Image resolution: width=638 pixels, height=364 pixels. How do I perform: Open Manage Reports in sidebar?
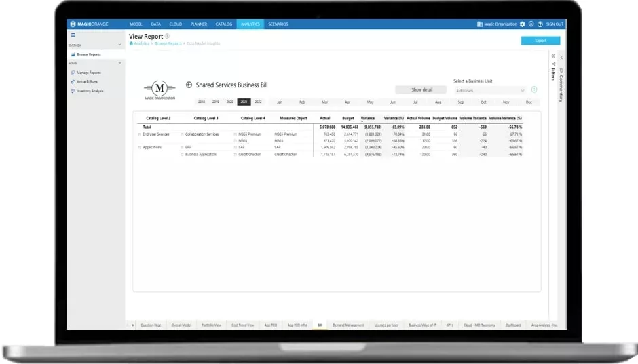tap(89, 73)
